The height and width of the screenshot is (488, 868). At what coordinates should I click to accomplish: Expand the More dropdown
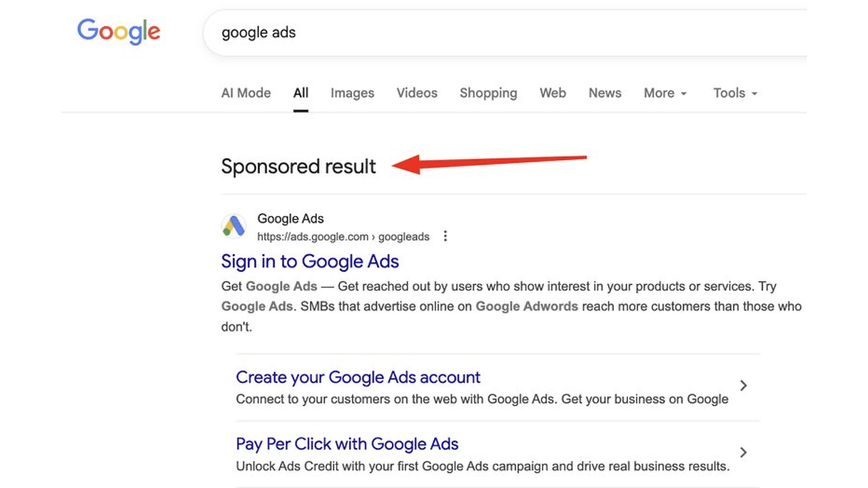click(x=665, y=93)
